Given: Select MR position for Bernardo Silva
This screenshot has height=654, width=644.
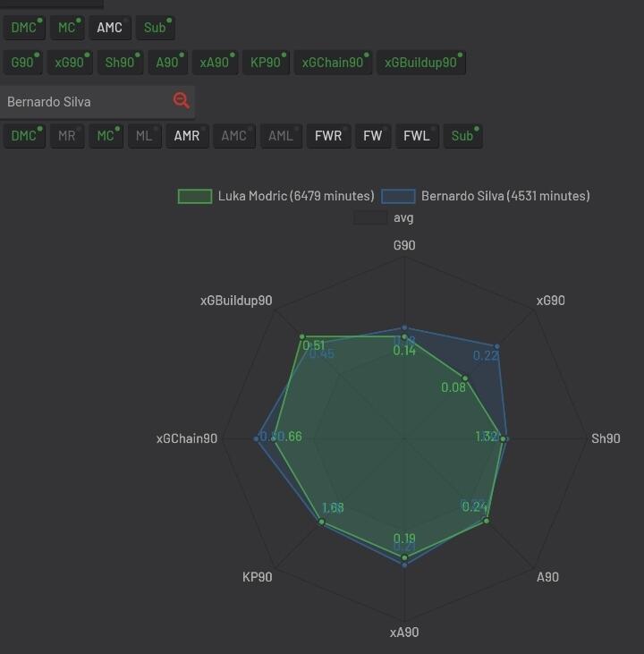Looking at the screenshot, I should point(67,136).
